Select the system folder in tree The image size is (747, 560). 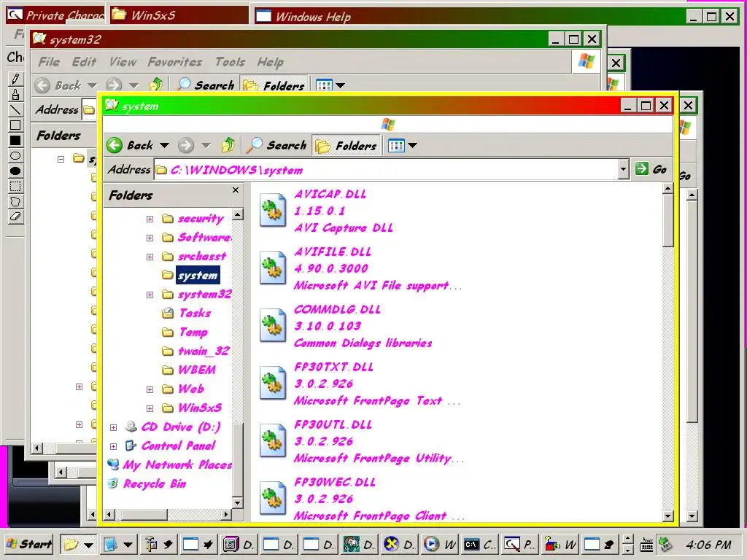pyautogui.click(x=197, y=275)
